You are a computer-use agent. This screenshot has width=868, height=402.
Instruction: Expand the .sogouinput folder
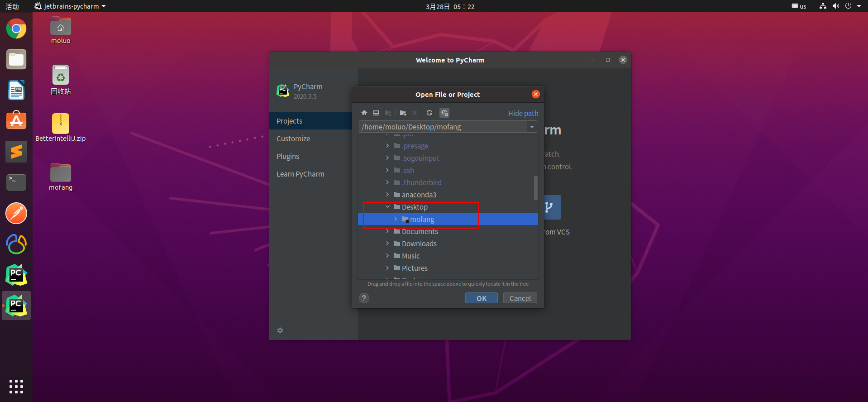click(387, 158)
